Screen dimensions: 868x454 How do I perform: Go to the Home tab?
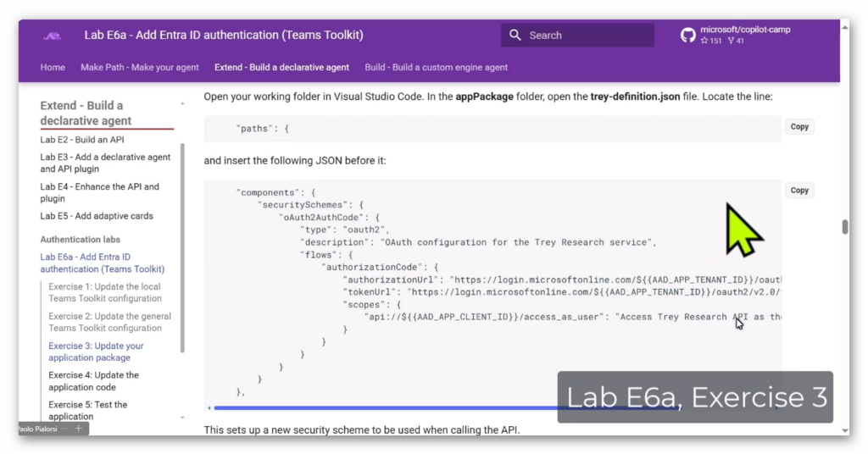(x=53, y=67)
